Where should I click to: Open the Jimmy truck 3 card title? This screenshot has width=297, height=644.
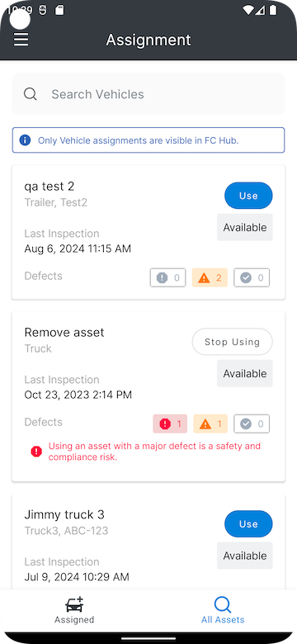pyautogui.click(x=64, y=514)
